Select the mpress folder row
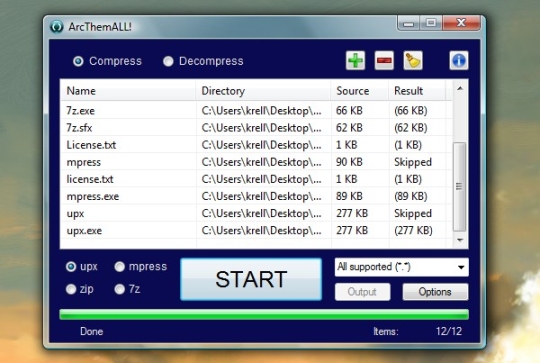Screen dimensions: 540x363 (x=256, y=162)
